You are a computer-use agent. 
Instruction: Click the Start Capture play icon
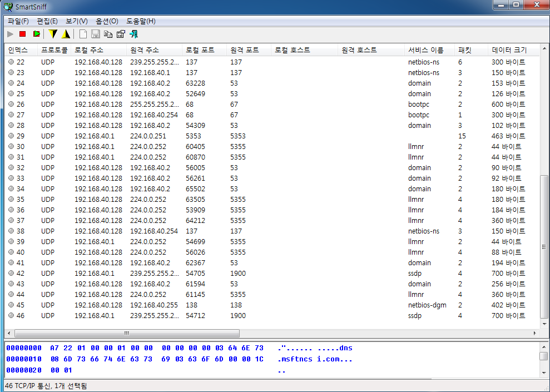(10, 34)
